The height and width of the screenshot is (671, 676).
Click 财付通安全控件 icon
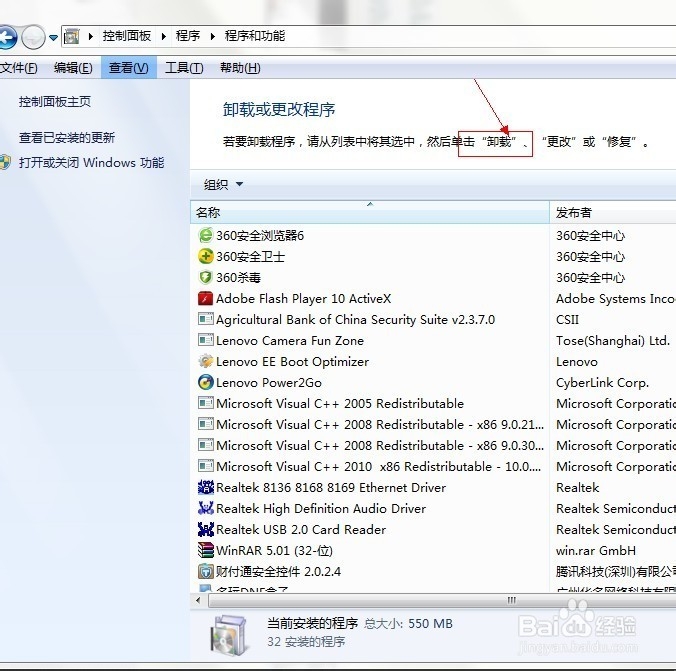tap(205, 571)
